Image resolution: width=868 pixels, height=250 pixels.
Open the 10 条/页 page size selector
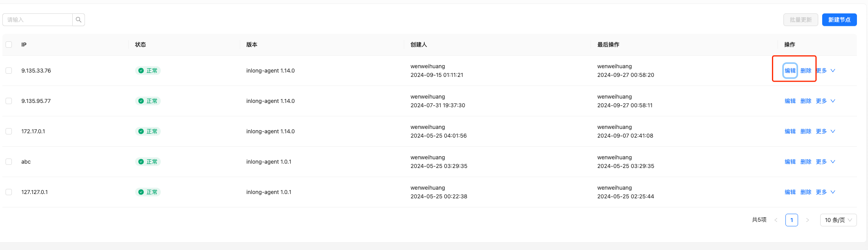[838, 220]
